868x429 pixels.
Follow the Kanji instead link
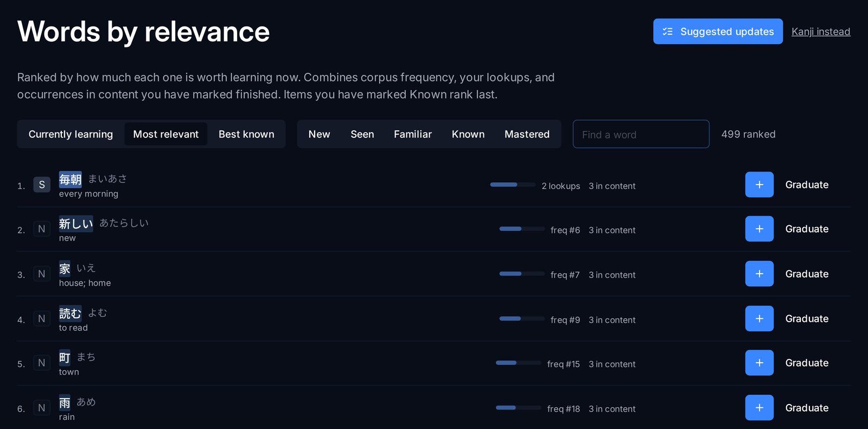[x=821, y=31]
